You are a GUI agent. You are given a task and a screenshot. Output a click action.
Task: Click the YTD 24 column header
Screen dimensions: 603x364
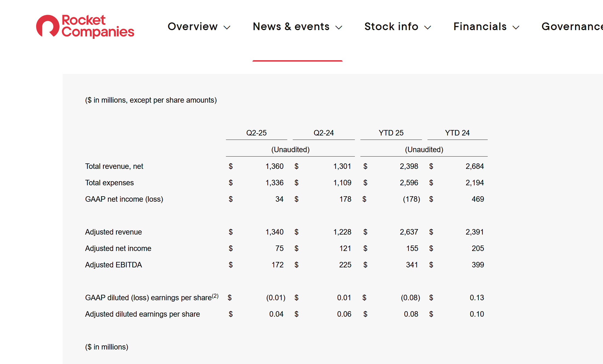(457, 133)
